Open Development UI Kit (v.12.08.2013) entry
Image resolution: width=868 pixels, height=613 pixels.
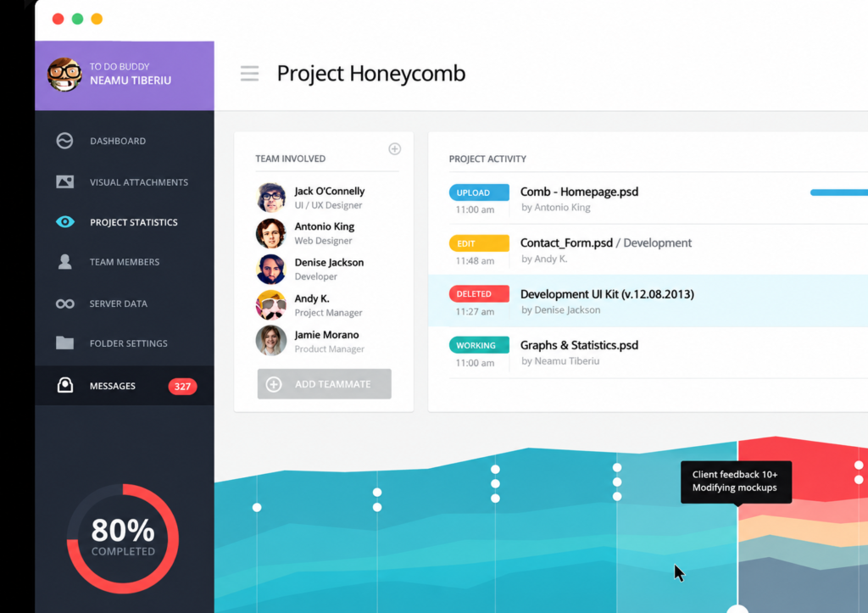tap(607, 294)
